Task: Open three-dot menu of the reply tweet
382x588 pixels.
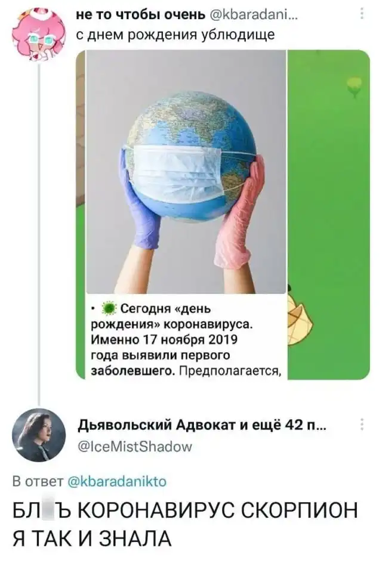Action: [362, 424]
